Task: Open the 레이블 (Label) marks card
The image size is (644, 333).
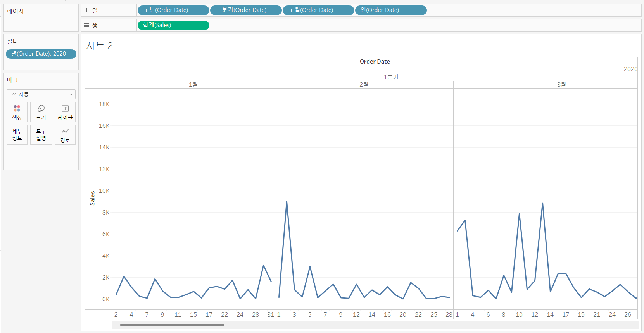Action: pyautogui.click(x=65, y=112)
